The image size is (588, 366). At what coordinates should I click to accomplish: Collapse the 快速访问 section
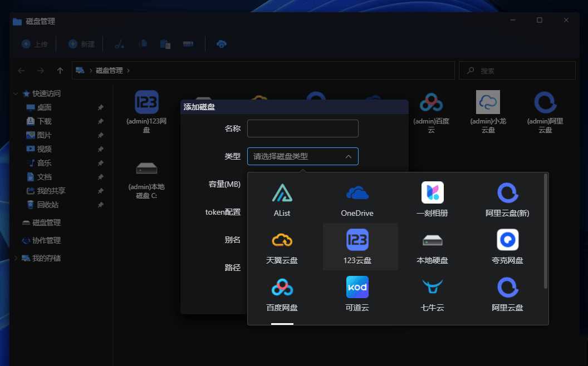pos(15,93)
